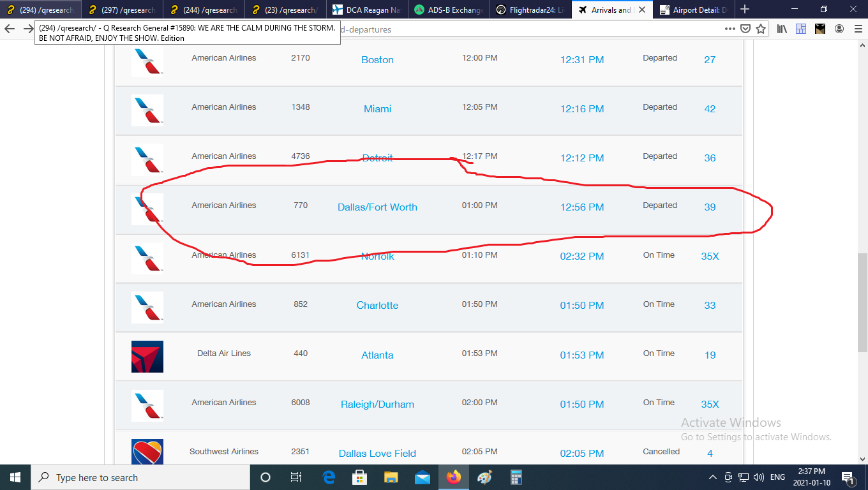Click Delta Air Lines logo for flight 440
The height and width of the screenshot is (490, 868).
coord(147,357)
